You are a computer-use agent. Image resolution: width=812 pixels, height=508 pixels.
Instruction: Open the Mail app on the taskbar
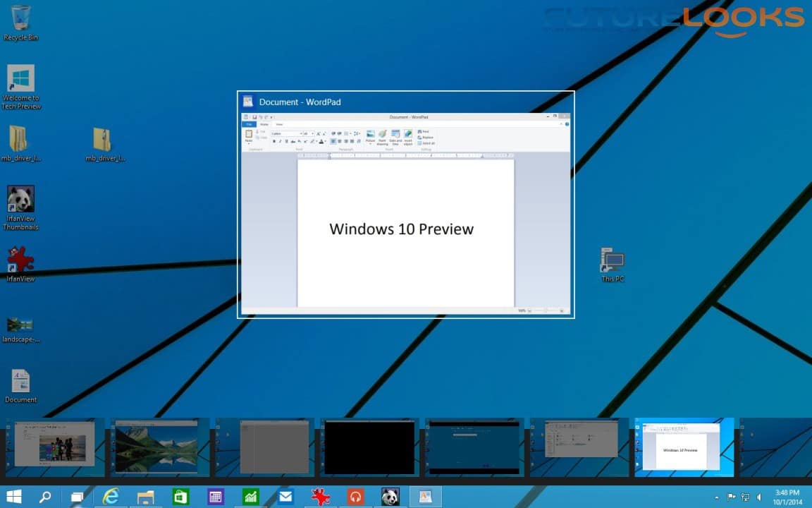(285, 497)
